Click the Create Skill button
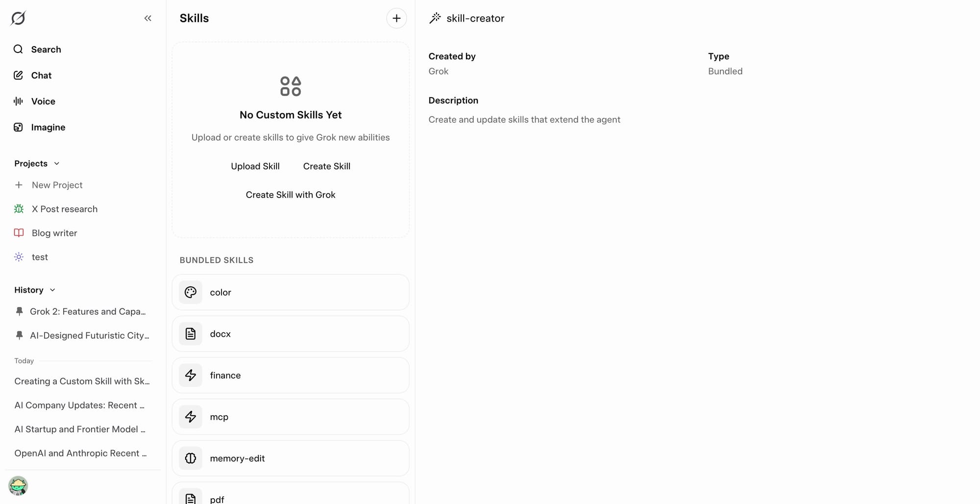The height and width of the screenshot is (504, 980). click(327, 166)
